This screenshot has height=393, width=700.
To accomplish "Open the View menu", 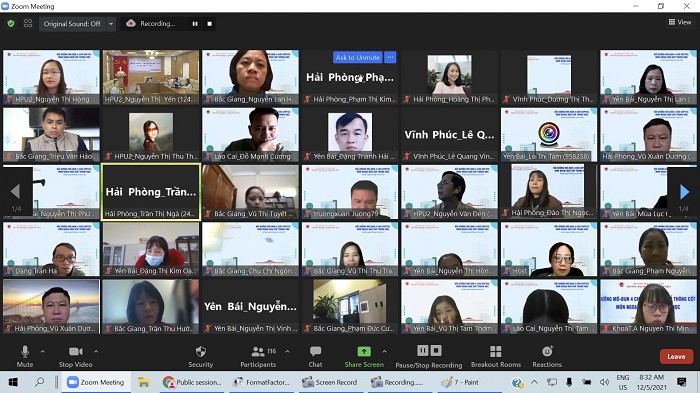I will [x=680, y=22].
